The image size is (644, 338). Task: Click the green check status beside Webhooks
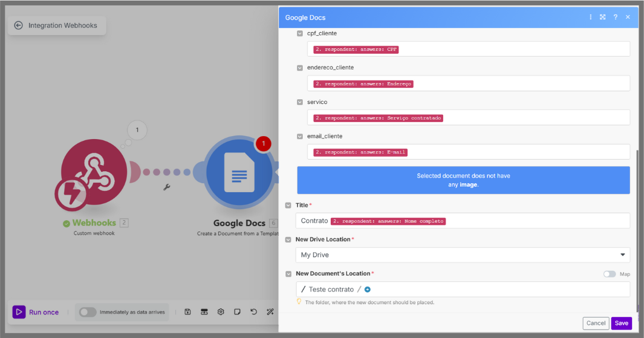[66, 223]
